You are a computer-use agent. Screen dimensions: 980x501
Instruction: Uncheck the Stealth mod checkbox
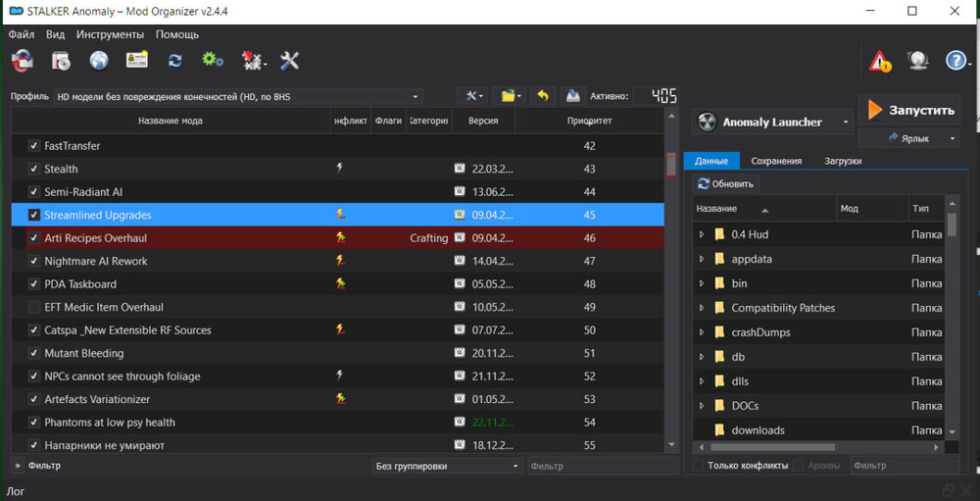[x=34, y=170]
